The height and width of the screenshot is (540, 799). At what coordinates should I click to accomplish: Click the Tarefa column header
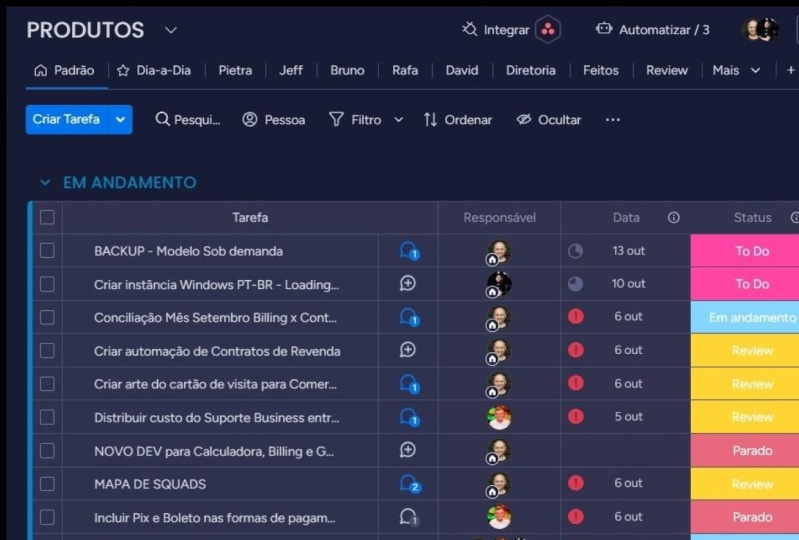pos(250,218)
